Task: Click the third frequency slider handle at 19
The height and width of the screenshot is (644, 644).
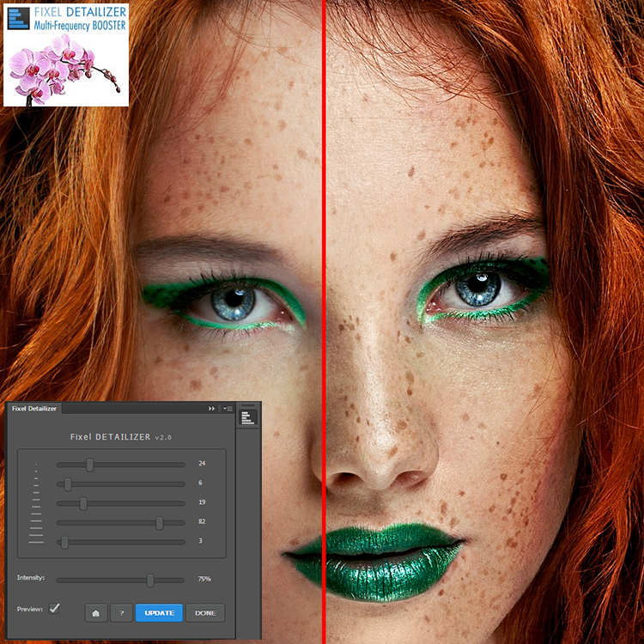Action: pyautogui.click(x=83, y=503)
